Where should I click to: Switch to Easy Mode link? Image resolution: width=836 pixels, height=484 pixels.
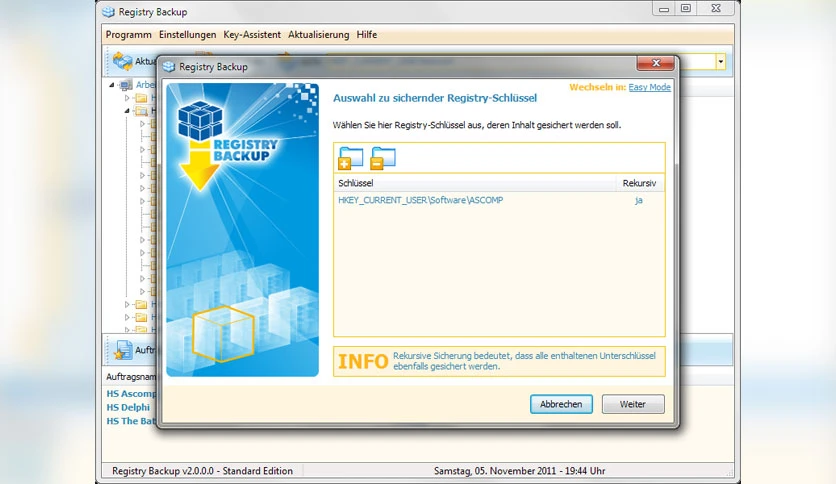(649, 87)
